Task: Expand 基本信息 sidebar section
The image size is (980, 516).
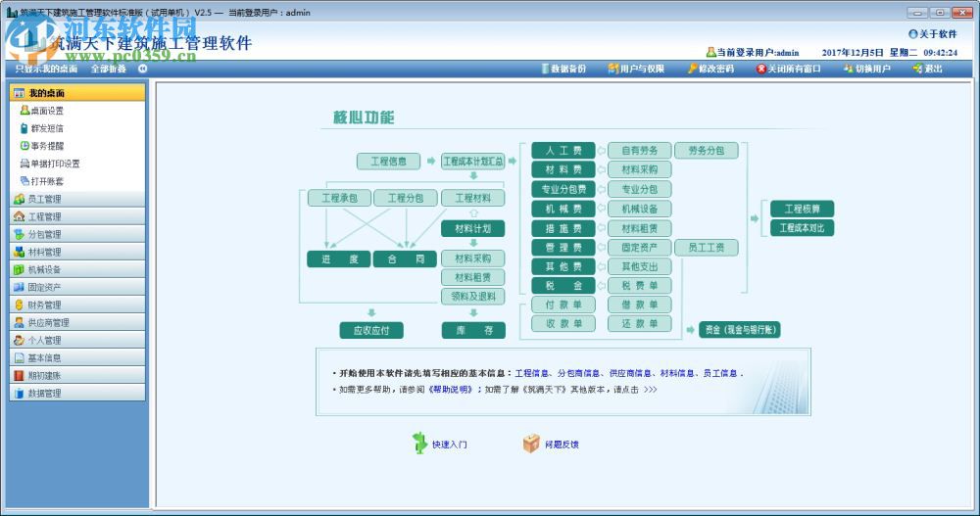Action: (77, 358)
